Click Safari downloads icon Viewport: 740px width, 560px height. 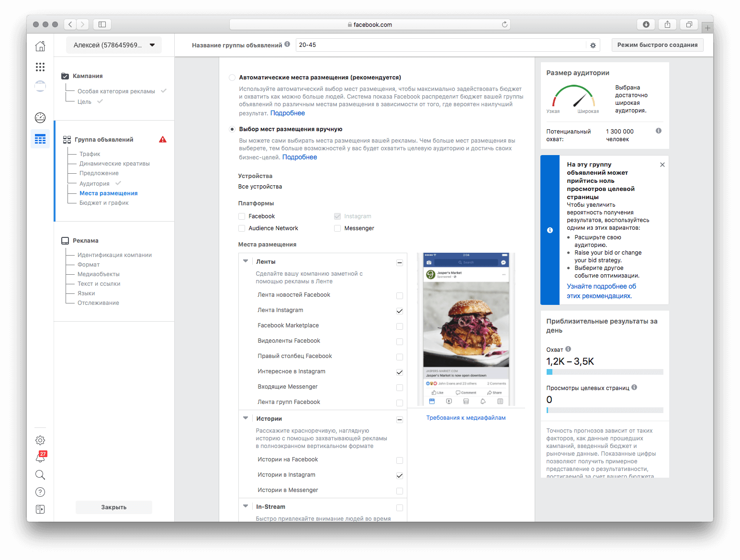click(x=646, y=24)
